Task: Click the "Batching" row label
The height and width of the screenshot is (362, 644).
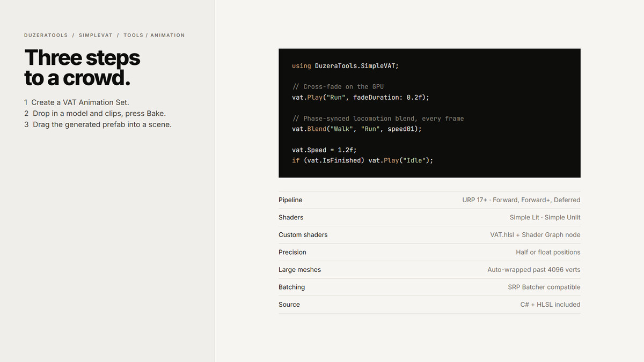Action: click(291, 287)
